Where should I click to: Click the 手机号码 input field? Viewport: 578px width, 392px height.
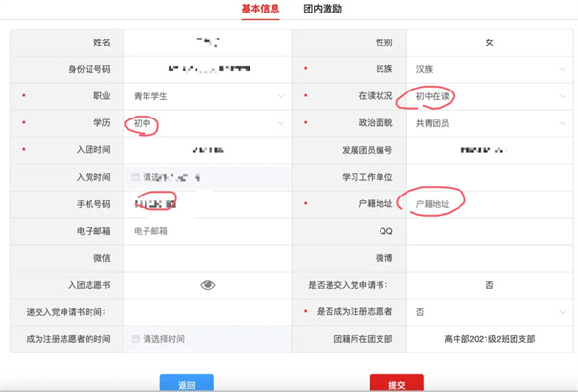207,204
